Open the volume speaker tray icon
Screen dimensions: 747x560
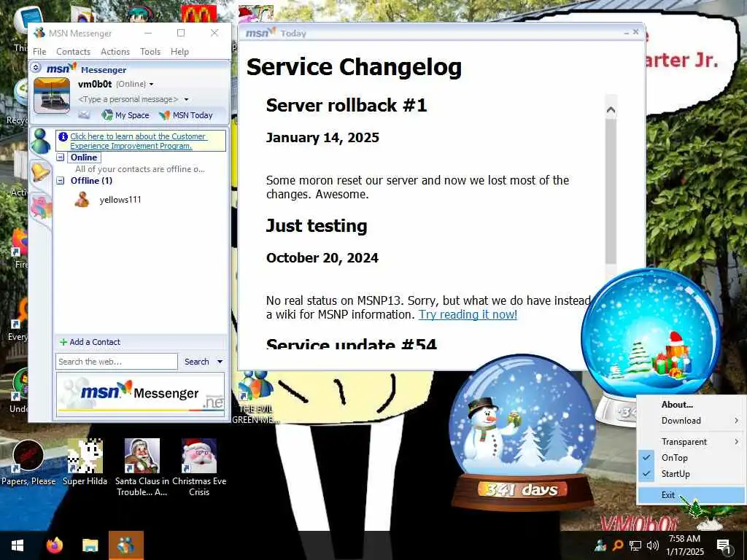point(653,545)
